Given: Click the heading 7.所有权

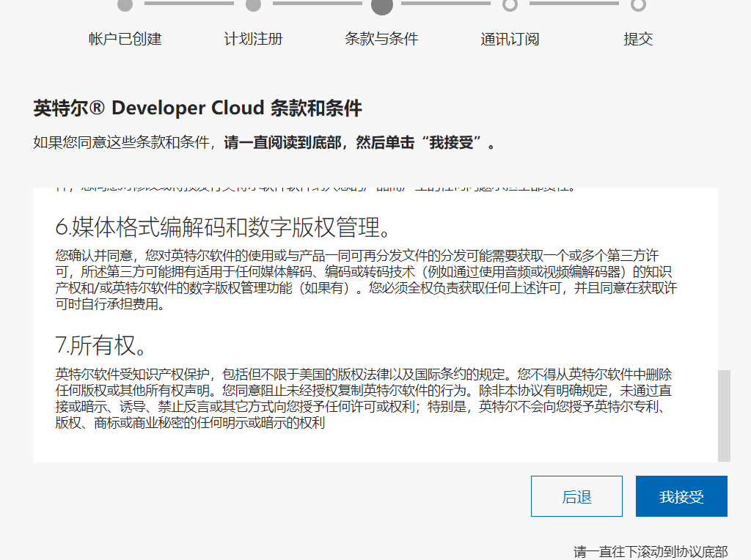Looking at the screenshot, I should (100, 345).
